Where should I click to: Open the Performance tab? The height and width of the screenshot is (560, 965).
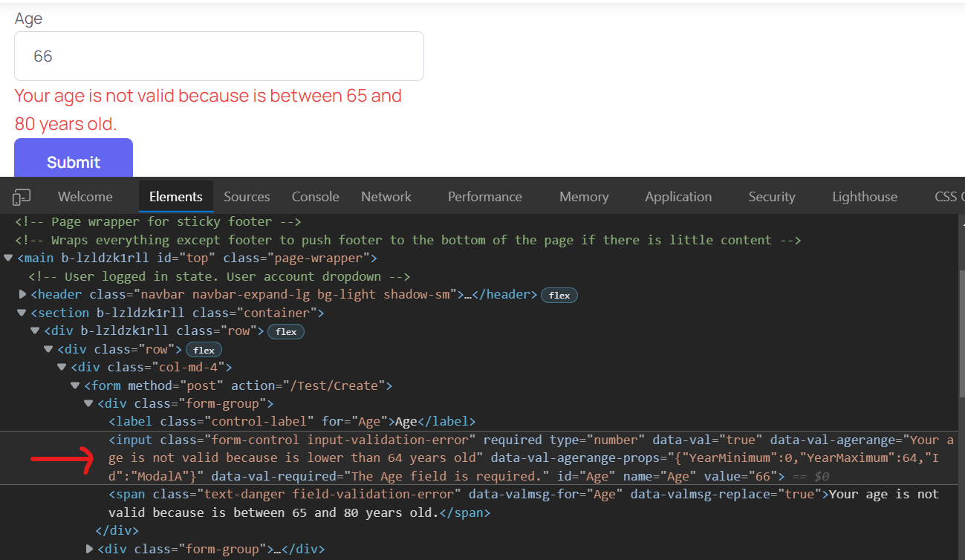[485, 197]
